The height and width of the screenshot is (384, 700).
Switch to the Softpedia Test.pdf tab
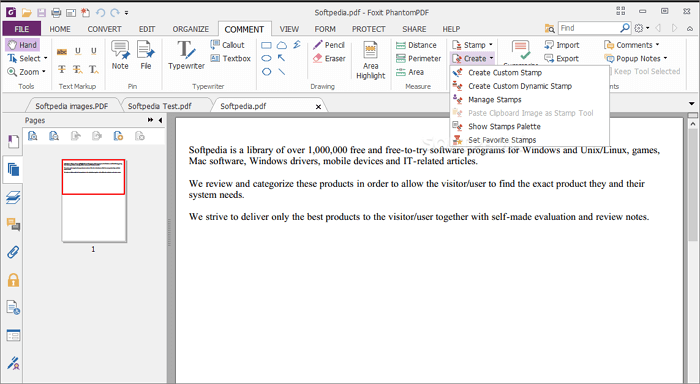(x=160, y=106)
